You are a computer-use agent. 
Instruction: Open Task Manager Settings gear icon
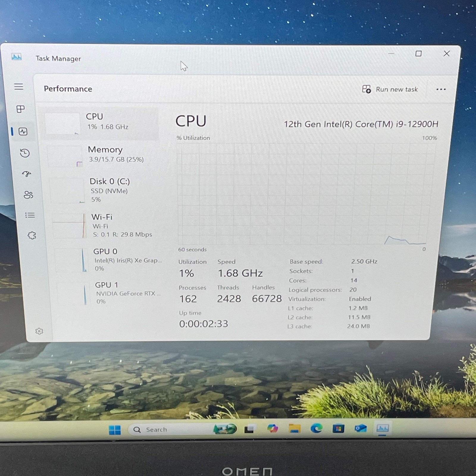(x=39, y=331)
